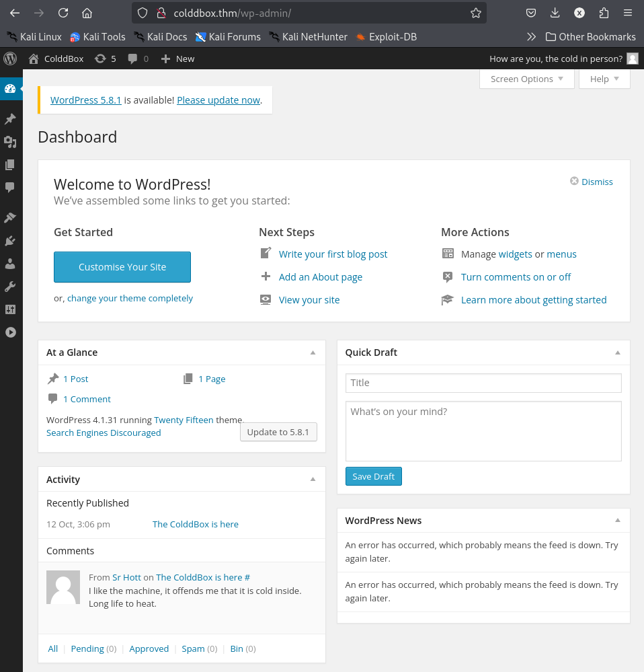Filter comments by the Spam link
Screen dimensions: 644x672
click(x=193, y=649)
